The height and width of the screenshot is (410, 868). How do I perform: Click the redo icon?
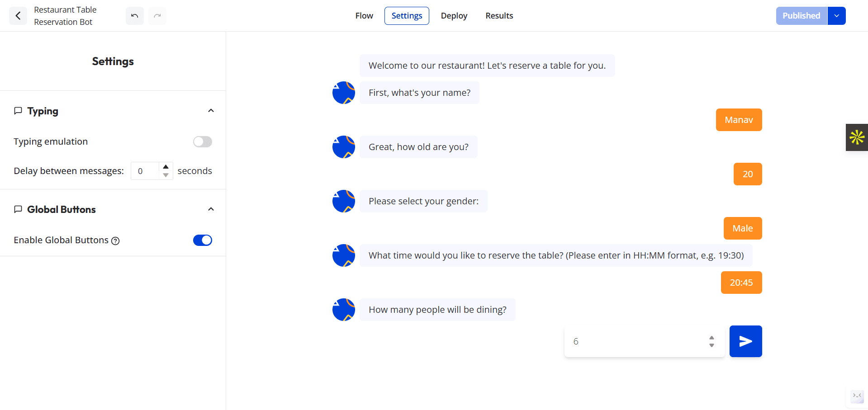point(157,16)
